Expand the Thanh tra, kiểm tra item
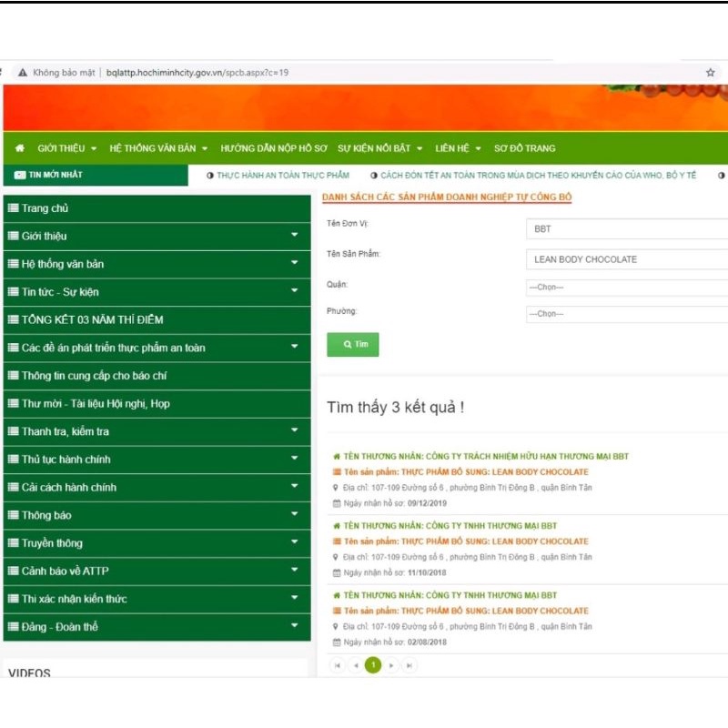The image size is (728, 728). click(x=157, y=431)
